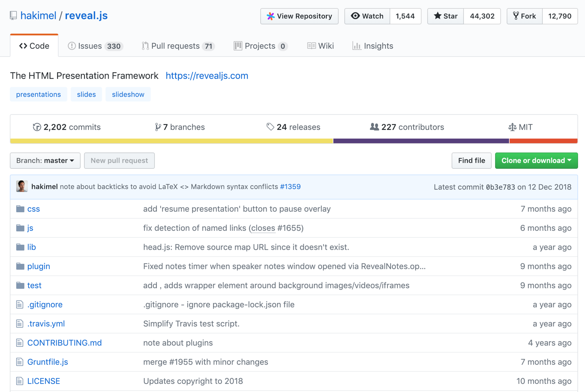This screenshot has width=585, height=392.
Task: Click the releases tag icon
Action: coord(270,127)
